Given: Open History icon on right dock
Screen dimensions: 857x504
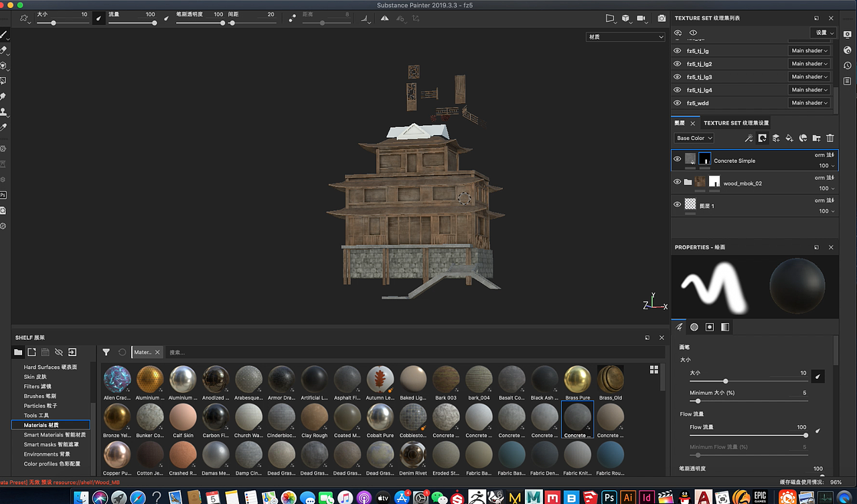Looking at the screenshot, I should (847, 66).
